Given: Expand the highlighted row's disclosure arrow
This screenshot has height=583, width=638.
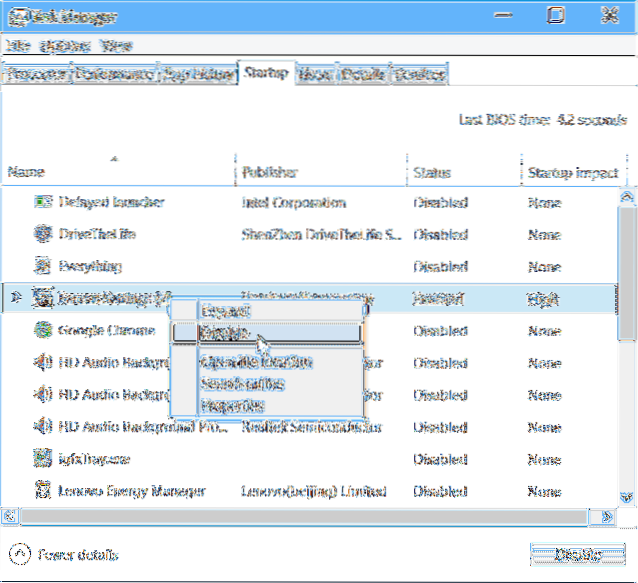Looking at the screenshot, I should click(14, 298).
